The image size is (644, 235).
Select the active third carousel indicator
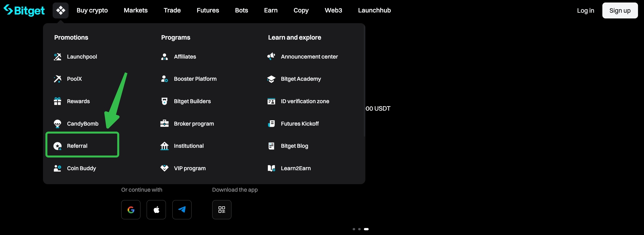click(x=366, y=229)
